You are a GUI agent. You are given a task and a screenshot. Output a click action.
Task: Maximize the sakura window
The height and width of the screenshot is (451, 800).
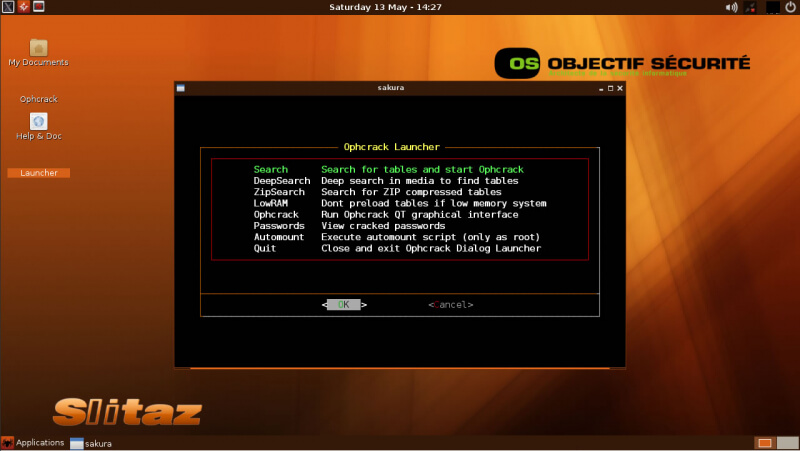610,88
